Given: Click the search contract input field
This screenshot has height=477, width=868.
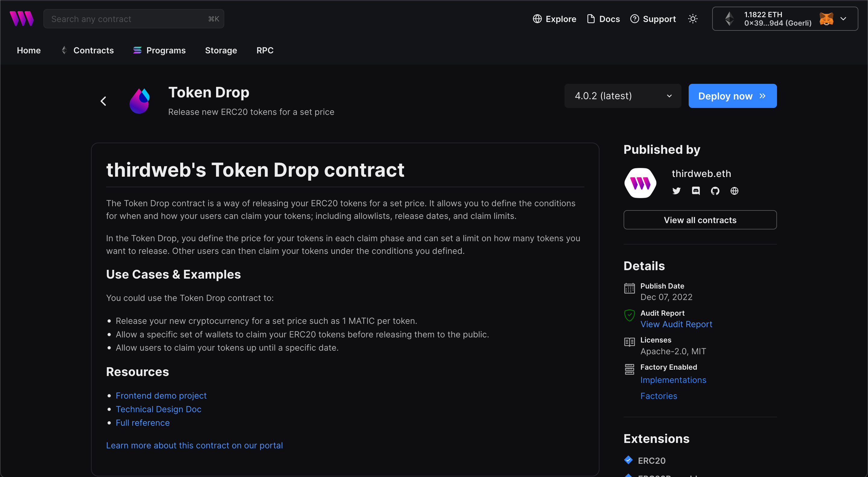Looking at the screenshot, I should point(134,18).
